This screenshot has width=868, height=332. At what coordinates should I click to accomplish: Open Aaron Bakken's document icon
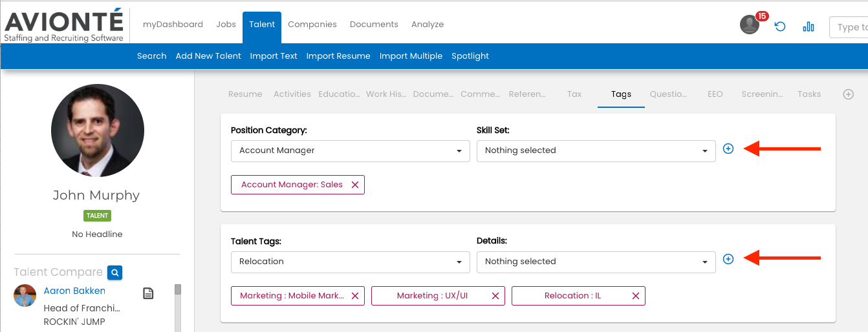pyautogui.click(x=148, y=294)
